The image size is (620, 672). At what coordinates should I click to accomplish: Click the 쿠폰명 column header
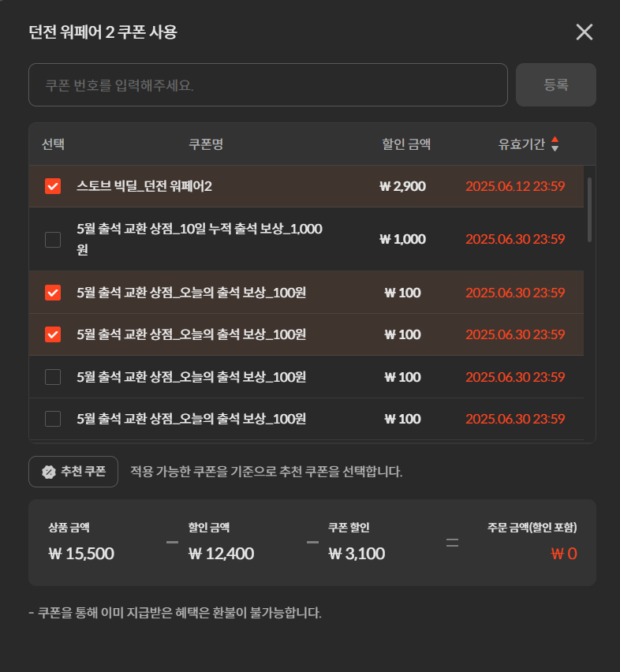pos(206,144)
